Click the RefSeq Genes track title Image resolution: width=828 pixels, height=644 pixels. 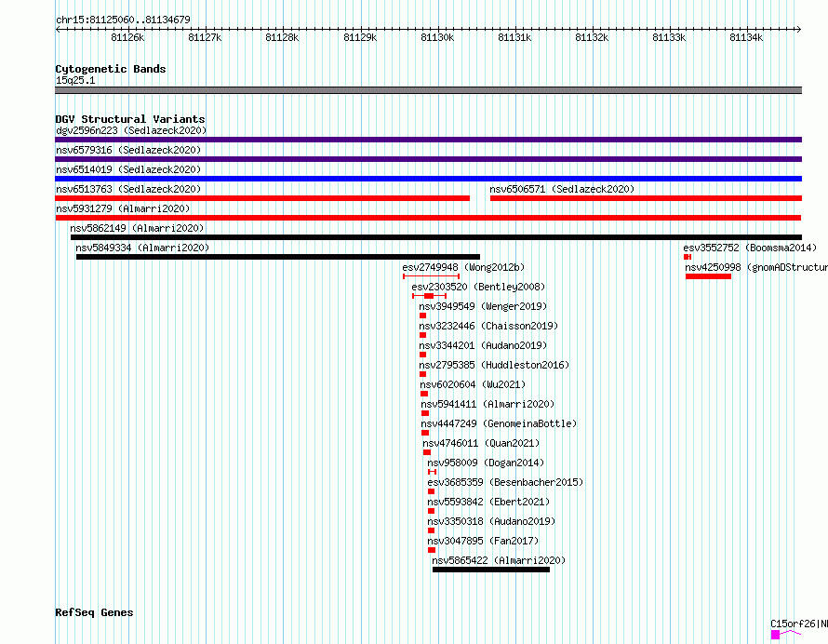94,613
